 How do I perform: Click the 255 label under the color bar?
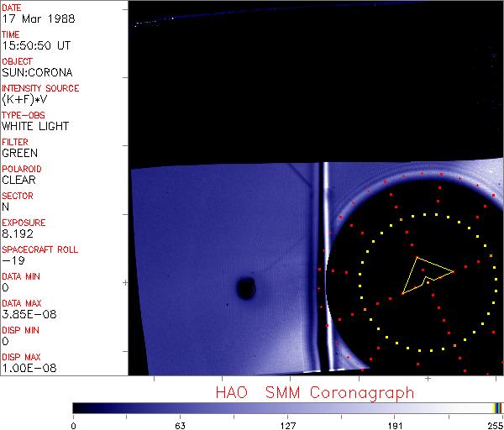pos(493,425)
